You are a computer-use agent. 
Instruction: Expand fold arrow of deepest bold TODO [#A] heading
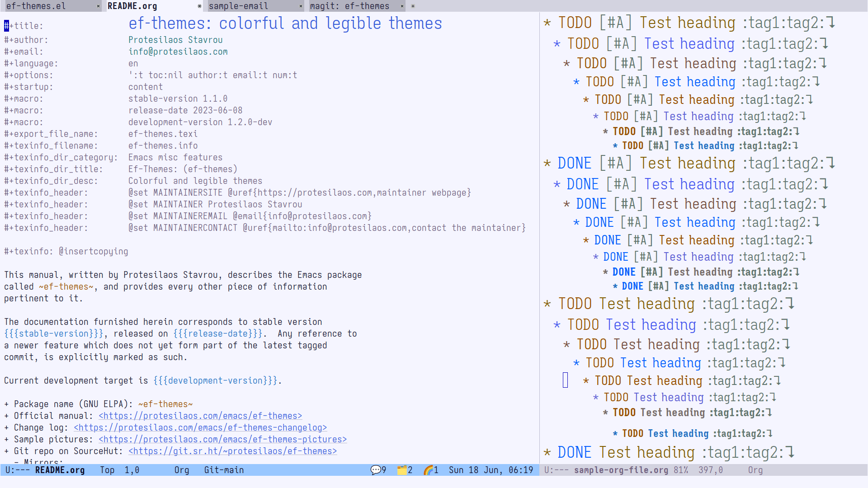(x=796, y=145)
